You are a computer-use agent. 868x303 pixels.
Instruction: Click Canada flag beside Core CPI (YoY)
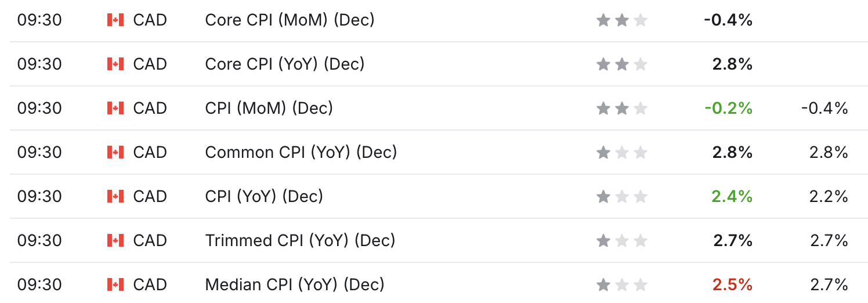pos(115,64)
